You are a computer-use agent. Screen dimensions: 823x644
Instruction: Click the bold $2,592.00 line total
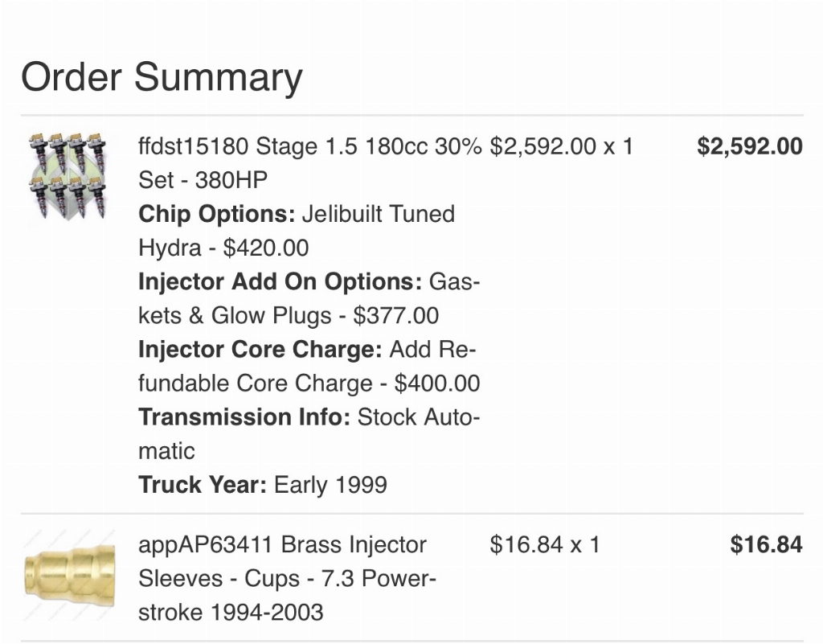(x=750, y=146)
